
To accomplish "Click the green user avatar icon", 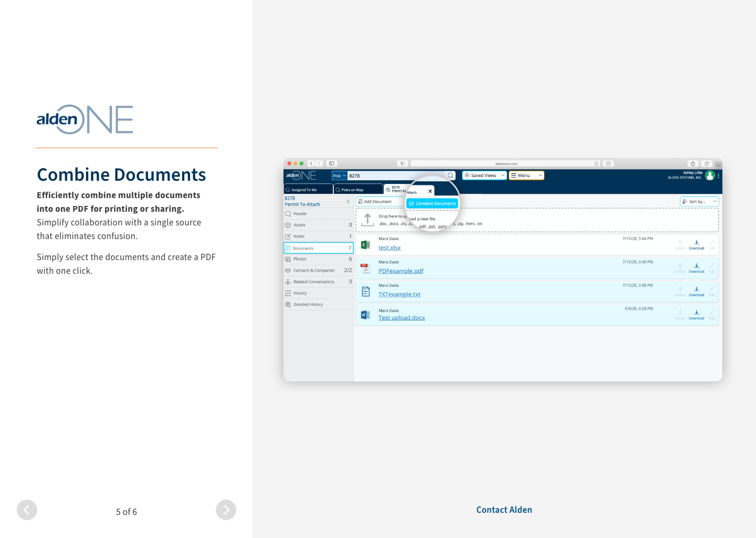I will pyautogui.click(x=710, y=175).
